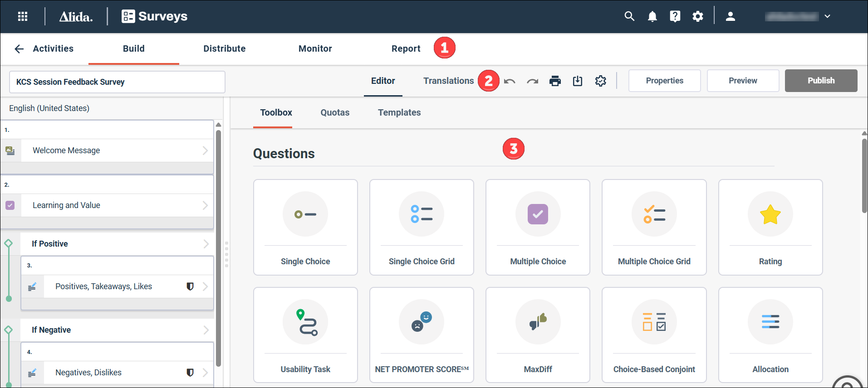Click the survey name input field

(117, 82)
